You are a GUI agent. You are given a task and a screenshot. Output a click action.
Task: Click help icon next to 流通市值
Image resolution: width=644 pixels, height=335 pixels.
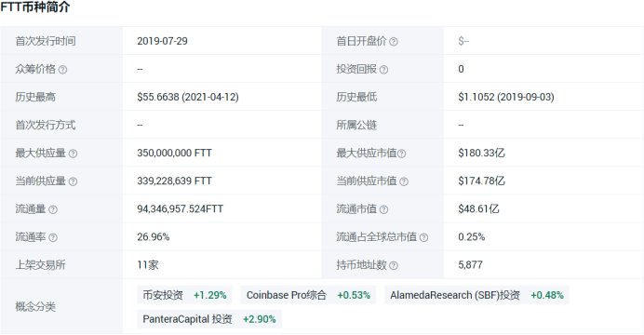[383, 209]
